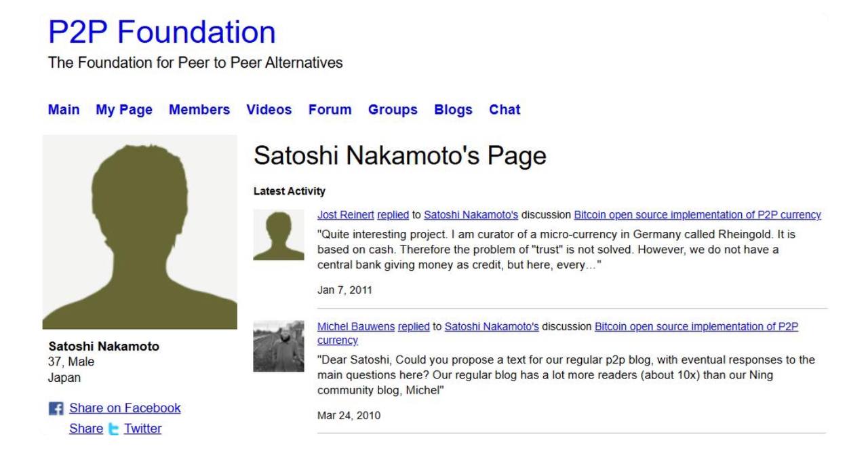Image resolution: width=868 pixels, height=468 pixels.
Task: Open the Chat page
Action: (505, 110)
